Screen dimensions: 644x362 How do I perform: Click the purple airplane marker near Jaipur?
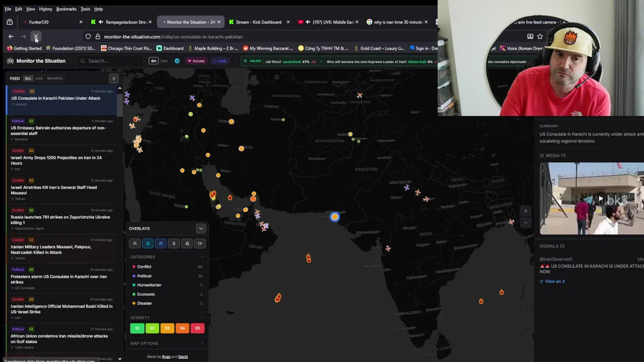click(x=407, y=188)
